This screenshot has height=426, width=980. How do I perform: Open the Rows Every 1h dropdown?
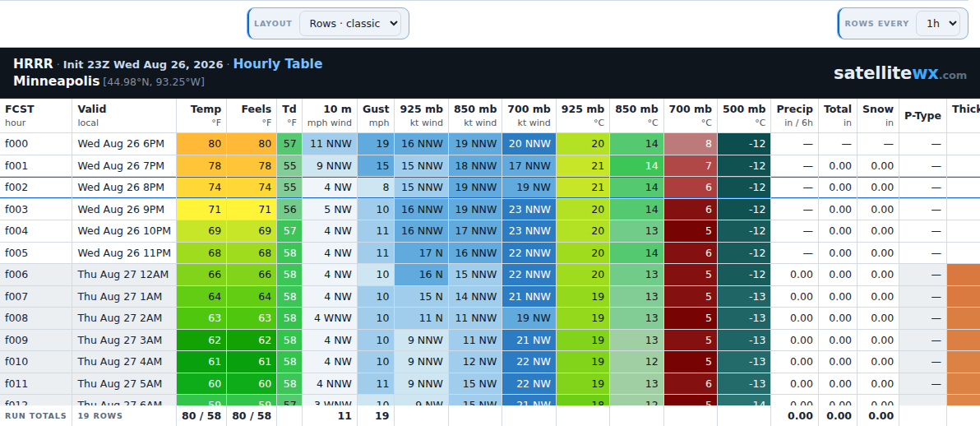937,24
